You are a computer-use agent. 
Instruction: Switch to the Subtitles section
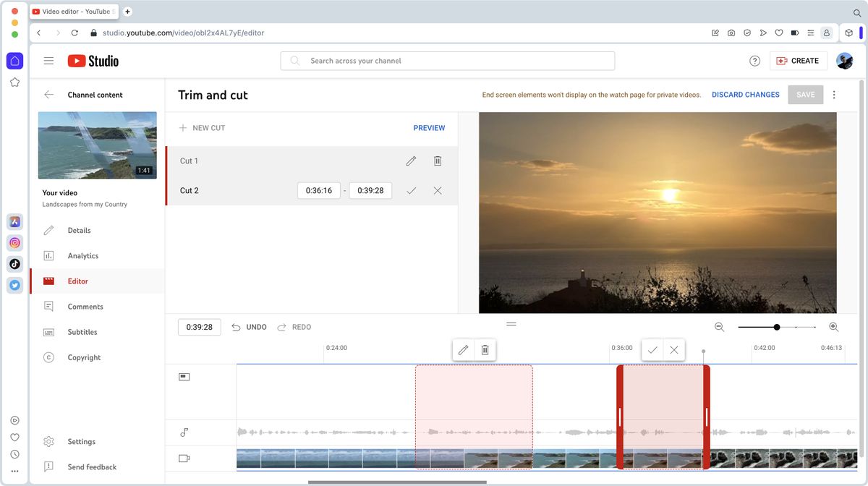[x=82, y=331]
